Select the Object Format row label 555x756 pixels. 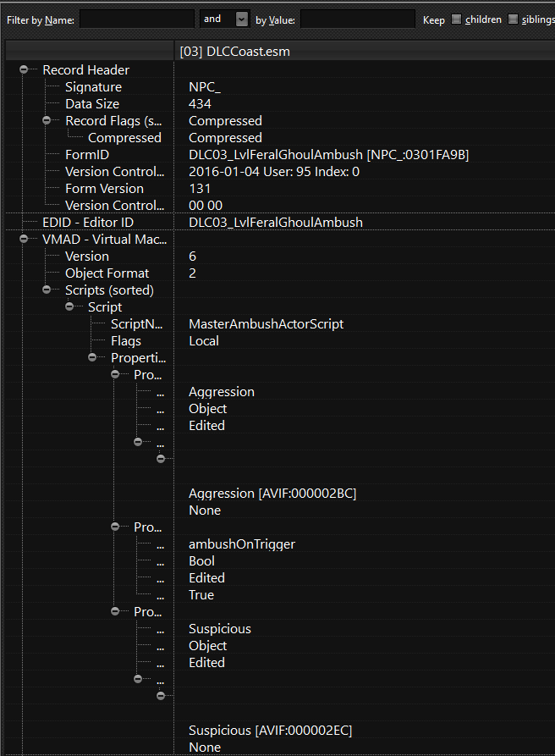[x=107, y=273]
